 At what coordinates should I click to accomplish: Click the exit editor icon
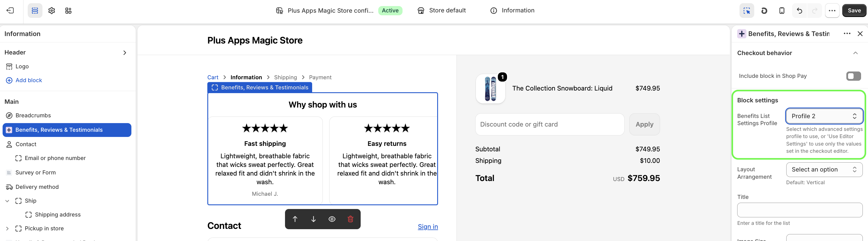coord(10,10)
